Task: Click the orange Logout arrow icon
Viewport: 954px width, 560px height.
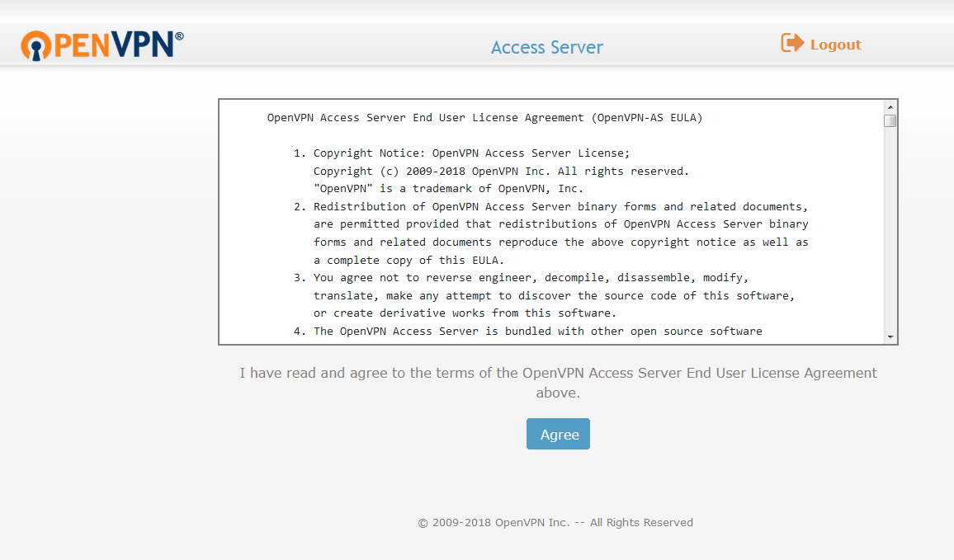Action: click(x=792, y=43)
